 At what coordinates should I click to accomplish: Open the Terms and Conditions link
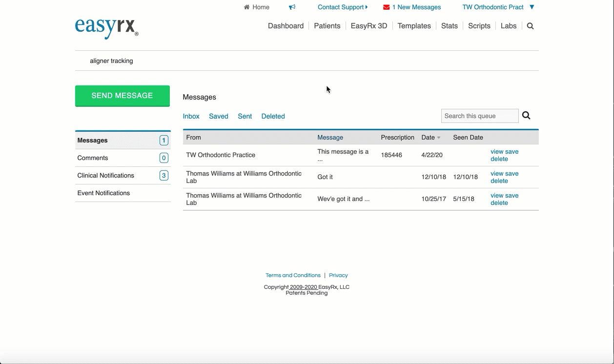point(293,275)
